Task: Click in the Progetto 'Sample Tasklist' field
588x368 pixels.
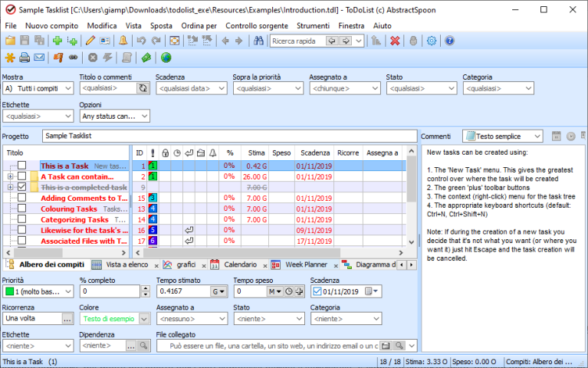Action: pos(229,136)
